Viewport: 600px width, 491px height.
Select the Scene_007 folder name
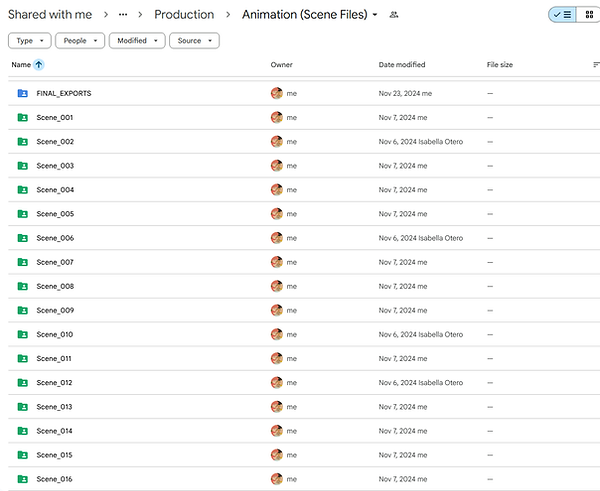55,262
